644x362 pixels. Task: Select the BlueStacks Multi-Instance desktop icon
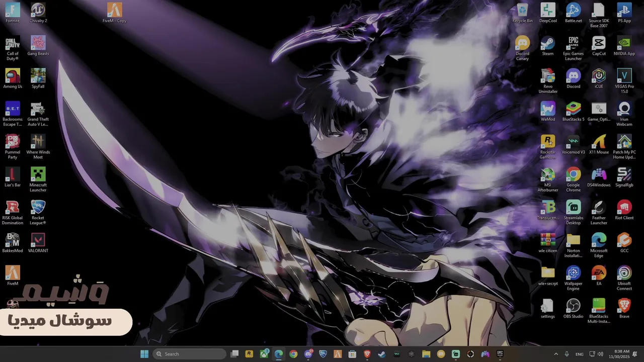(x=599, y=311)
